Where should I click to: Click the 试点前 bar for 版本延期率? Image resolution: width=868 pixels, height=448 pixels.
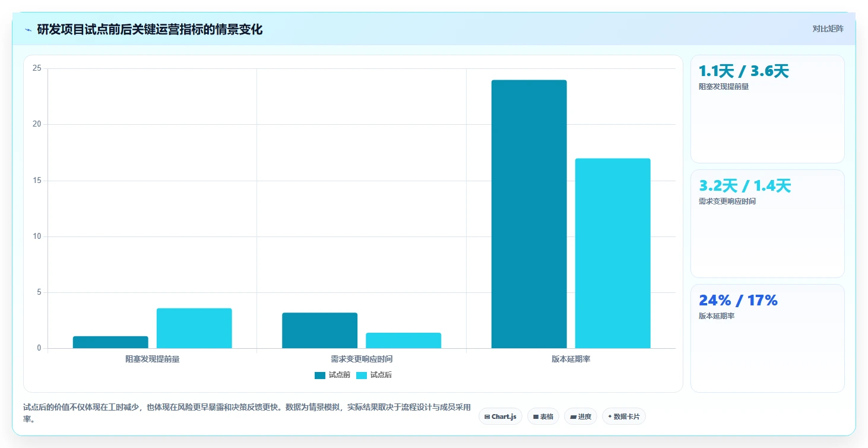(x=529, y=214)
